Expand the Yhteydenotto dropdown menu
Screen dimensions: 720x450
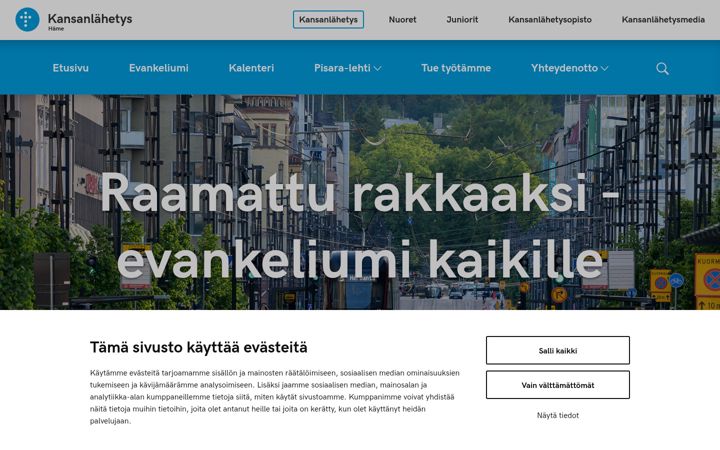[569, 68]
